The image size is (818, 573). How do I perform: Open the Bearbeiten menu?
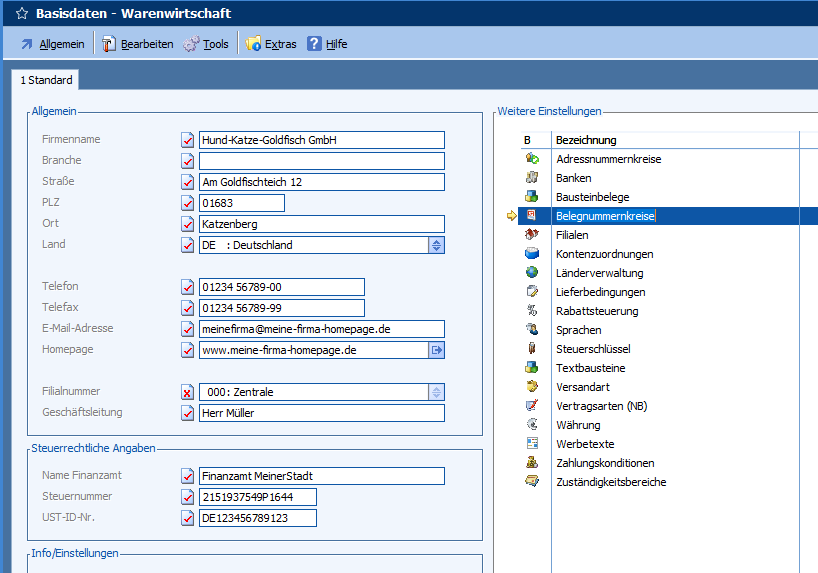pyautogui.click(x=137, y=44)
